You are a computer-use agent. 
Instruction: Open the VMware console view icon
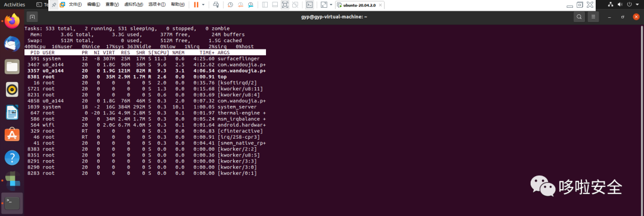[x=309, y=5]
